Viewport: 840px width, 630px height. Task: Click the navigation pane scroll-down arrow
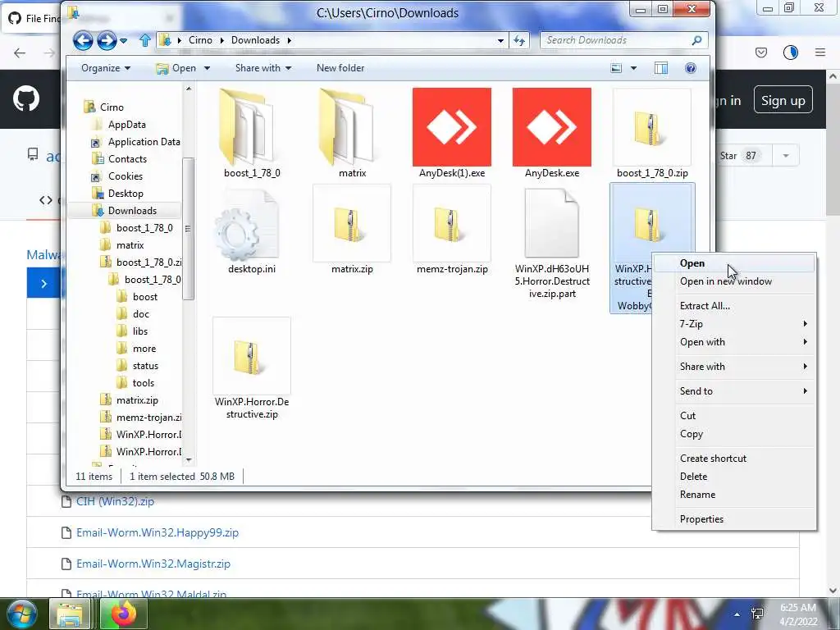(188, 459)
